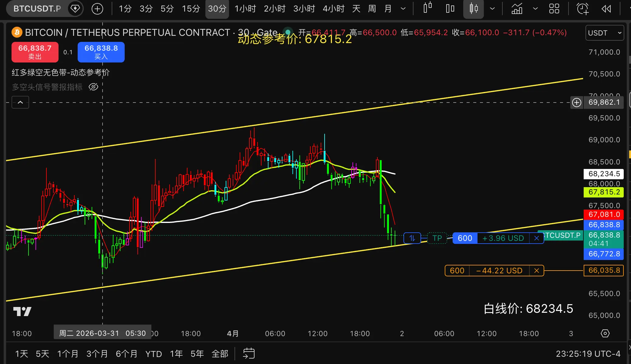631x364 pixels.
Task: Toggle the TP take-profit label
Action: pos(437,238)
